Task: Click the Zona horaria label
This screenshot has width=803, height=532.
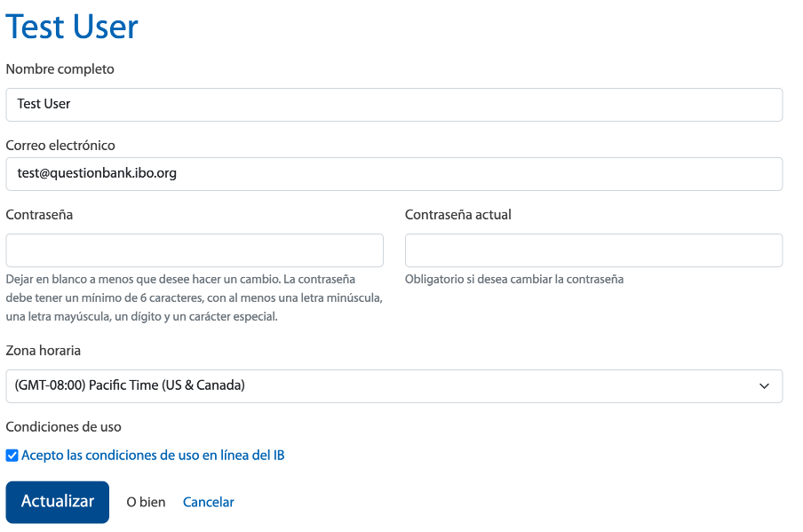Action: coord(44,351)
